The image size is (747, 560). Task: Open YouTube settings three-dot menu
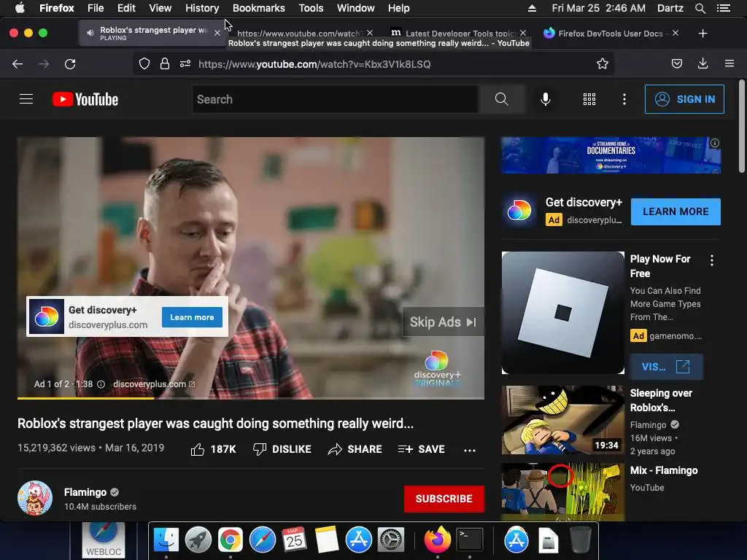click(624, 99)
